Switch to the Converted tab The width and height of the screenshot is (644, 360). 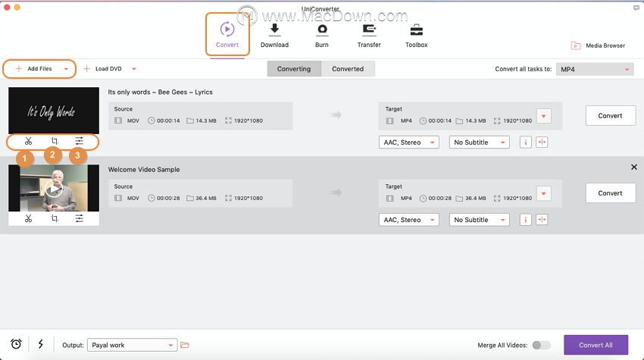click(x=348, y=69)
